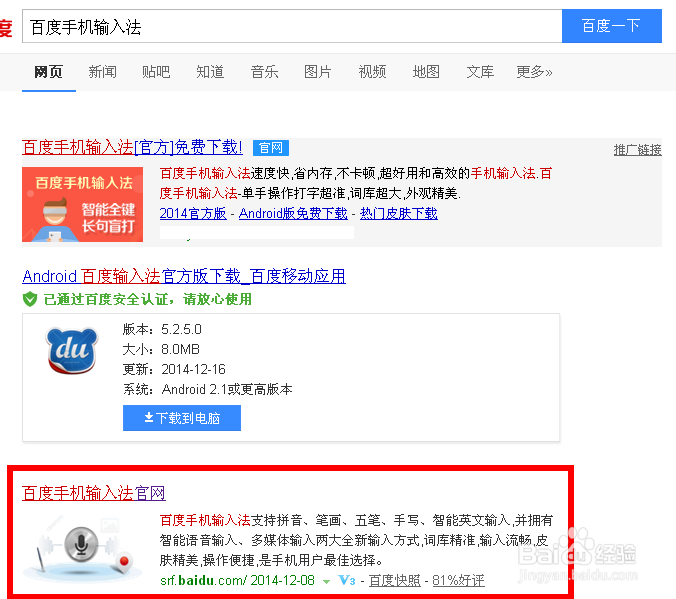Image resolution: width=676 pixels, height=599 pixels.
Task: Open the 音乐 tab
Action: (264, 72)
